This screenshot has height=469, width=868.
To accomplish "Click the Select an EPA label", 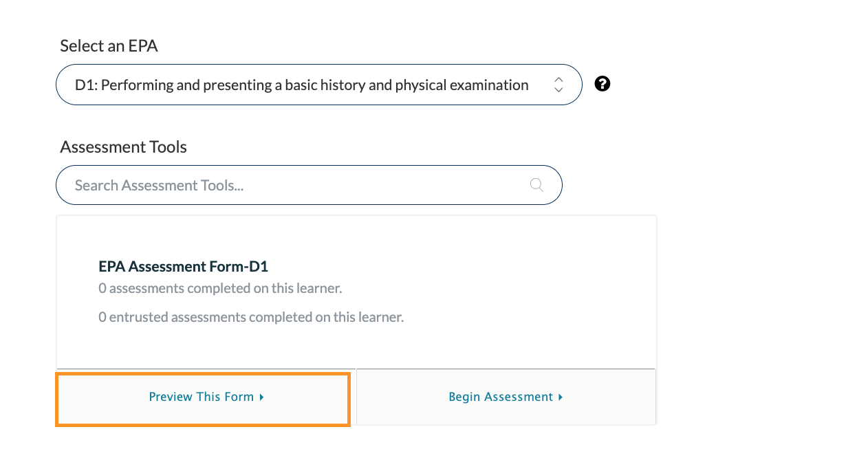I will tap(109, 46).
